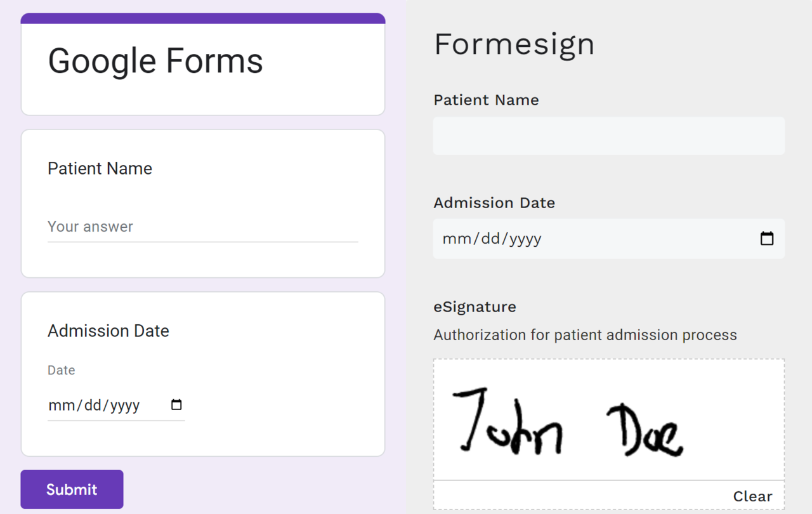Image resolution: width=812 pixels, height=514 pixels.
Task: Clear the eSignature drawing
Action: click(x=752, y=496)
